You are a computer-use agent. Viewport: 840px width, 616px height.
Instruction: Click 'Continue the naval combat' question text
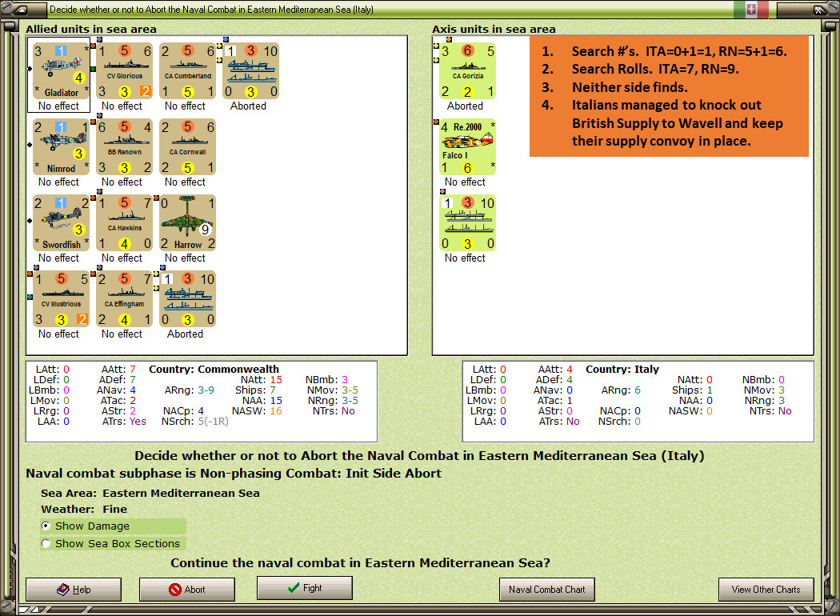tap(360, 563)
